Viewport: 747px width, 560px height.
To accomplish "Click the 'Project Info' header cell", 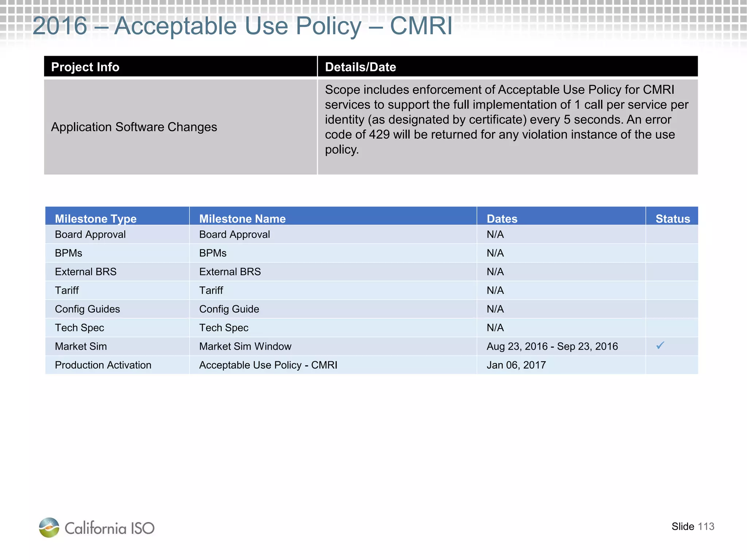I will [181, 66].
